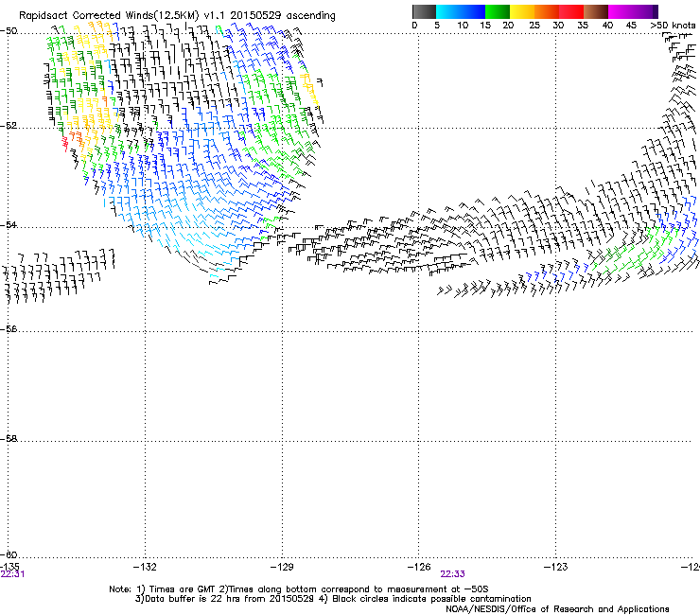700x615 pixels.
Task: Click the '10' legend scale label
Action: coord(463,26)
